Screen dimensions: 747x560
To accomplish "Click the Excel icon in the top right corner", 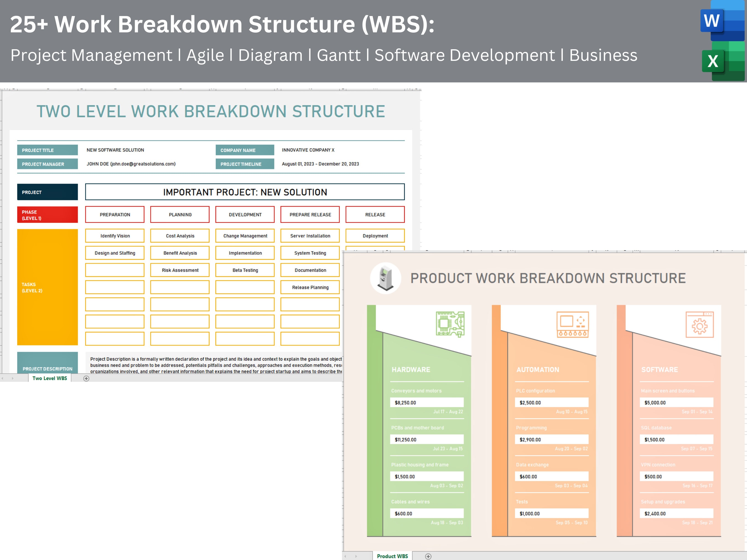I will coord(713,61).
